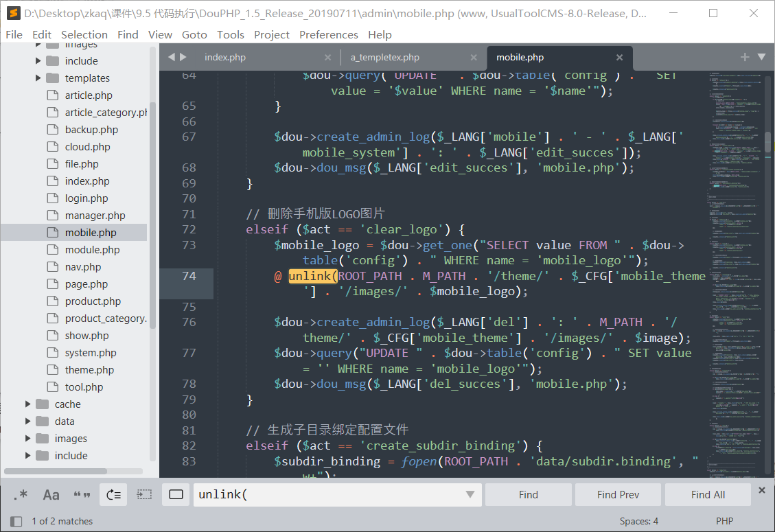Open the Help menu
The height and width of the screenshot is (532, 775).
380,34
